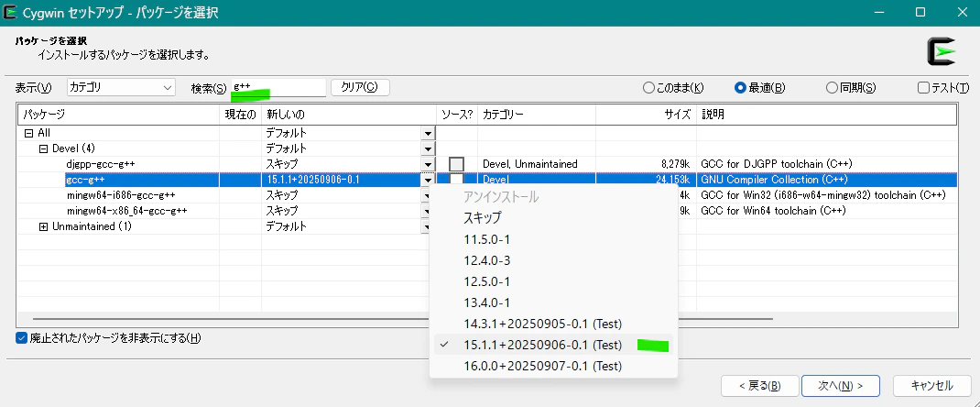Open the 表示(V) カテゴリ combo box
The width and height of the screenshot is (980, 407).
click(x=121, y=87)
